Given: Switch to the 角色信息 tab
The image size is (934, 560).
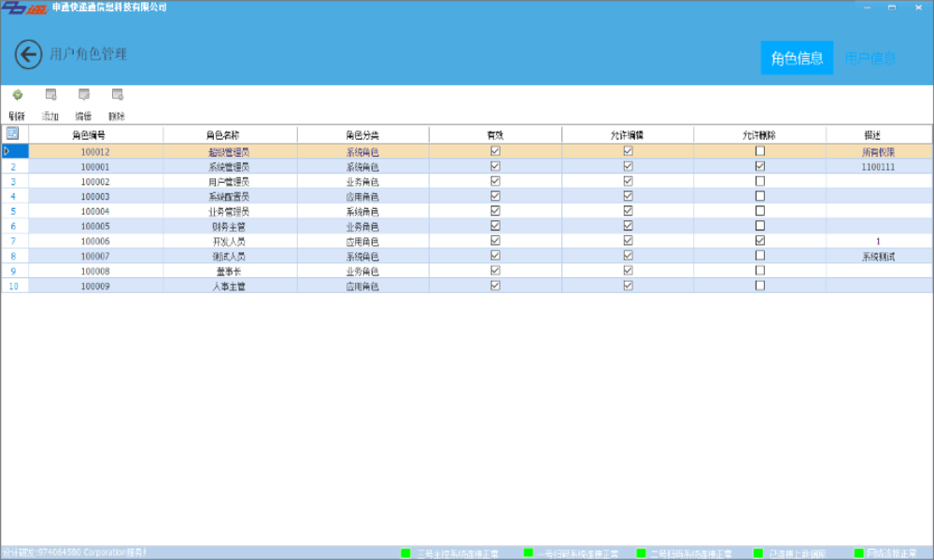Looking at the screenshot, I should click(796, 58).
